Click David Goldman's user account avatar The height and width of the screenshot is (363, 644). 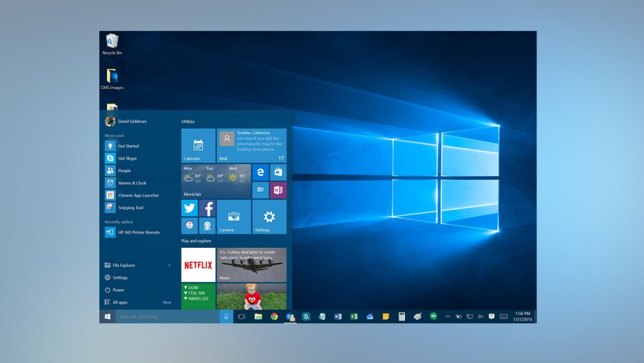point(110,121)
